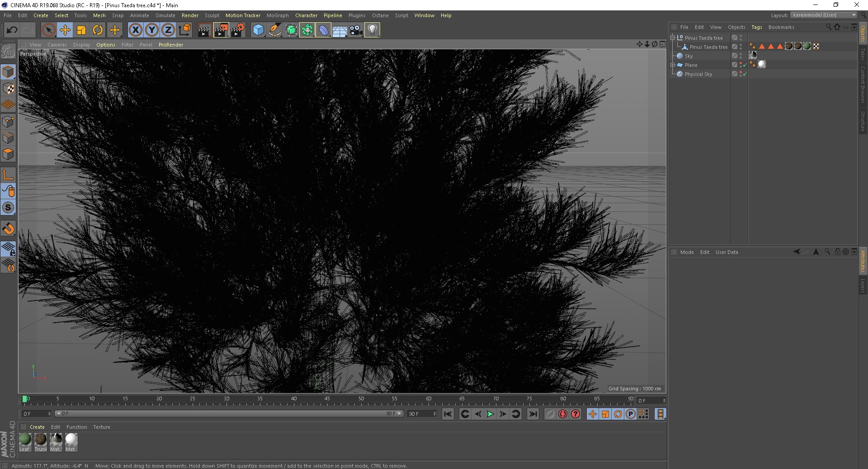Expand the Plane object hierarchy
This screenshot has width=868, height=469.
tap(673, 65)
